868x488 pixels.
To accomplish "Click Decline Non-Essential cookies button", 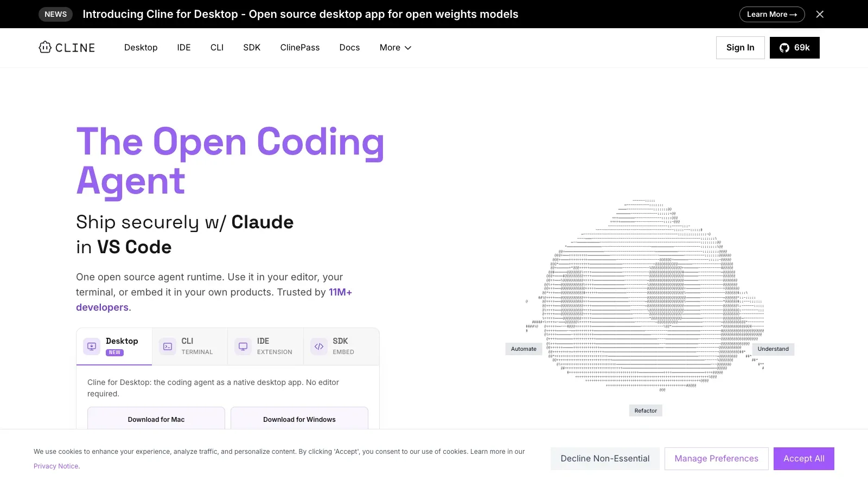I will coord(605,459).
